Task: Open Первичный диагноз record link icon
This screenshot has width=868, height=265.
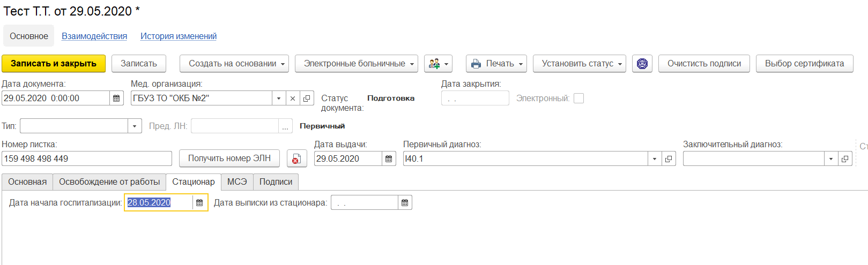Action: 669,159
